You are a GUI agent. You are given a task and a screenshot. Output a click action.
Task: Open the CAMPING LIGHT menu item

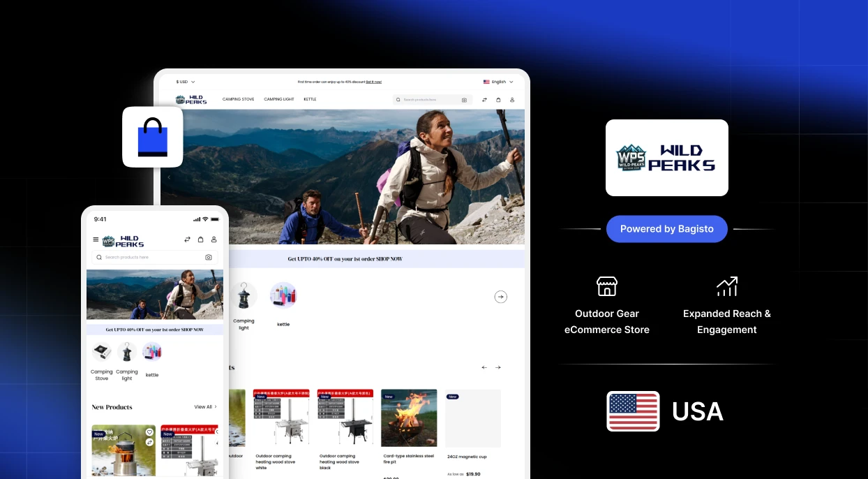(279, 99)
